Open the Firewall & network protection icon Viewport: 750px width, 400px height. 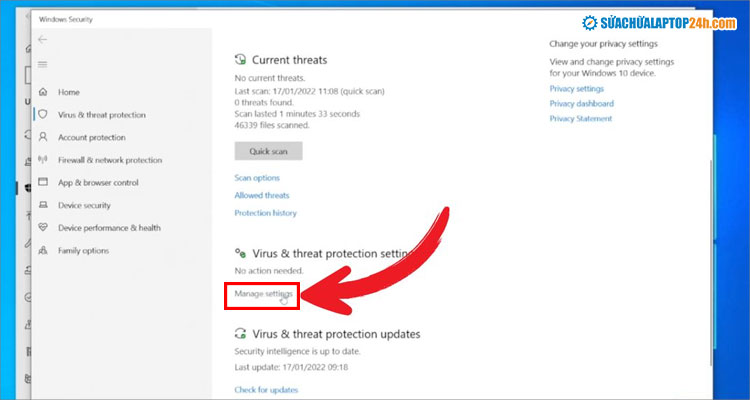click(x=42, y=160)
